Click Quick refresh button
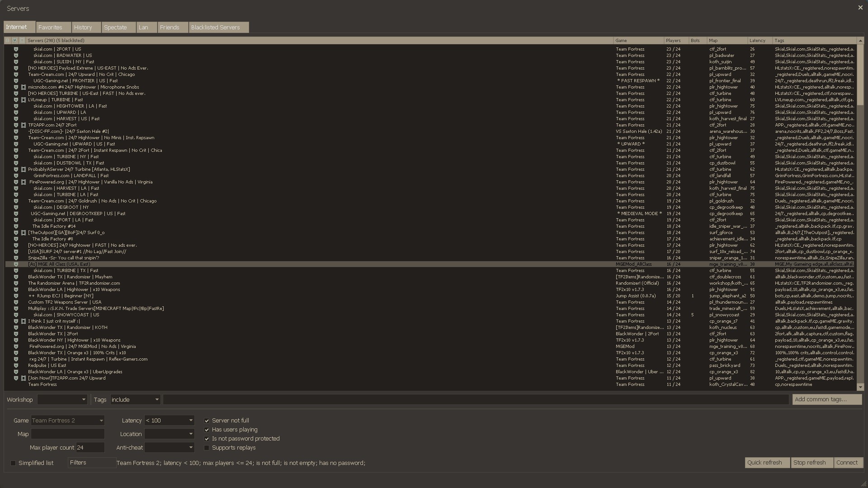 click(x=767, y=463)
